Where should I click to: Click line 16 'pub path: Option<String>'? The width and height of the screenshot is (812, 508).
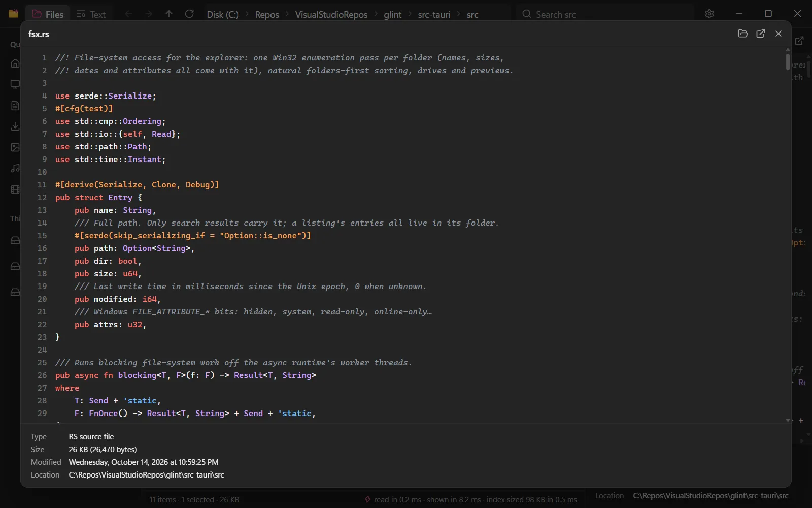134,248
